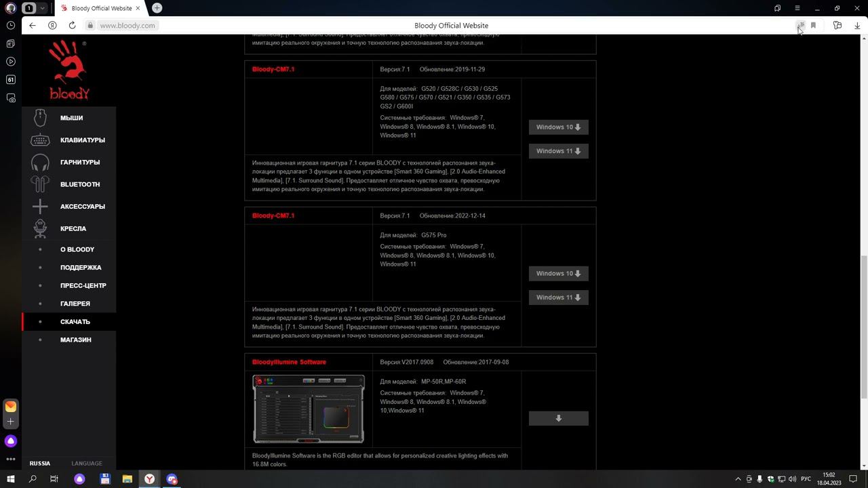Open Windows taskbar search
The height and width of the screenshot is (488, 868).
33,479
